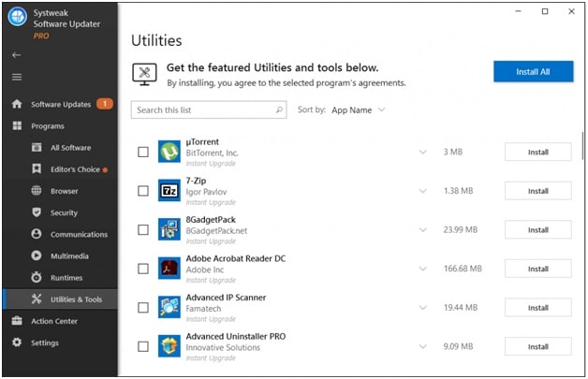Click the vertical list scrollbar
The width and height of the screenshot is (588, 379).
(x=582, y=145)
